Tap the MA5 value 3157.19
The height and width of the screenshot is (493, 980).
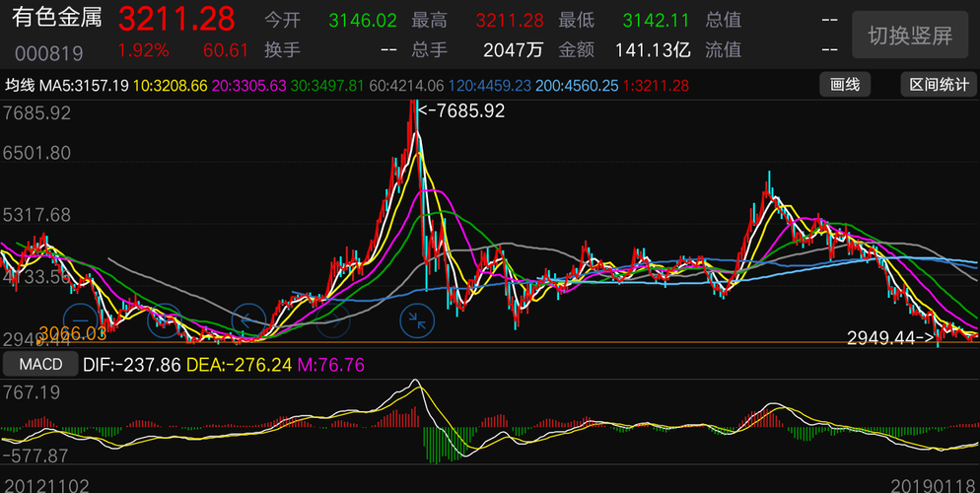click(85, 86)
